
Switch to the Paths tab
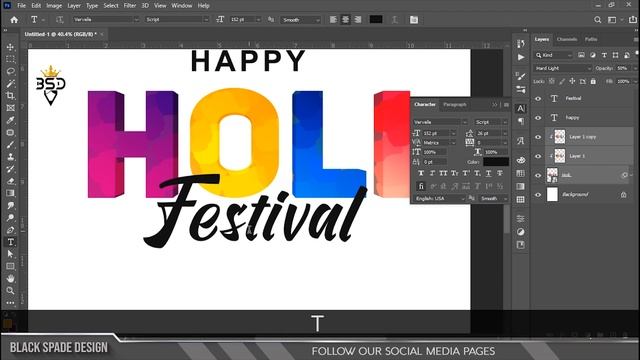click(x=591, y=39)
